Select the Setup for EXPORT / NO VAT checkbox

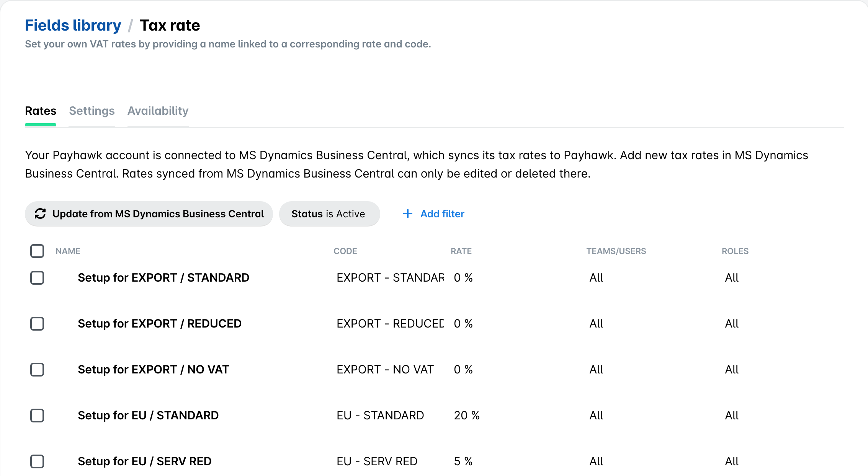click(x=37, y=370)
